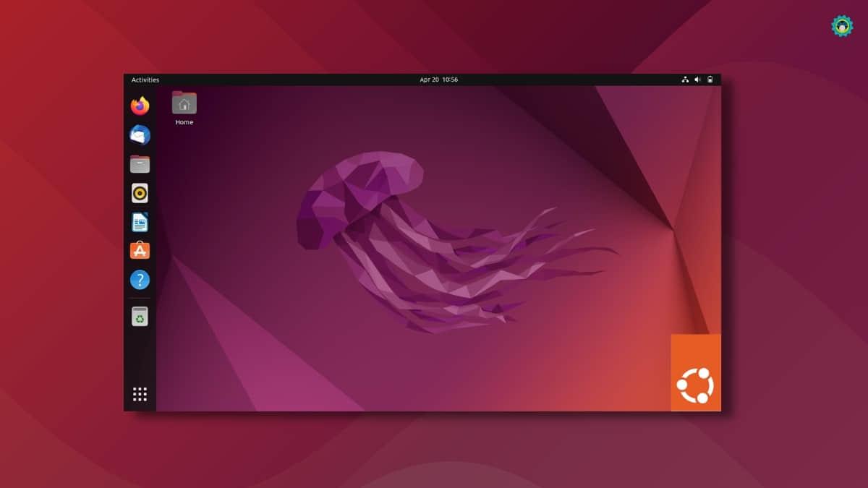Click the "Home" text label
The width and height of the screenshot is (868, 488).
click(x=184, y=123)
